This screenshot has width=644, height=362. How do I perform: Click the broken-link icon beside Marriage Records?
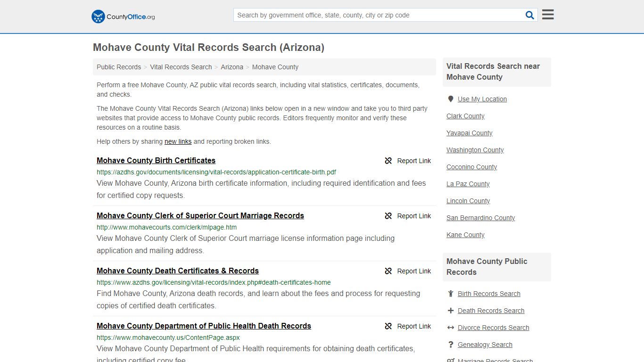(388, 216)
